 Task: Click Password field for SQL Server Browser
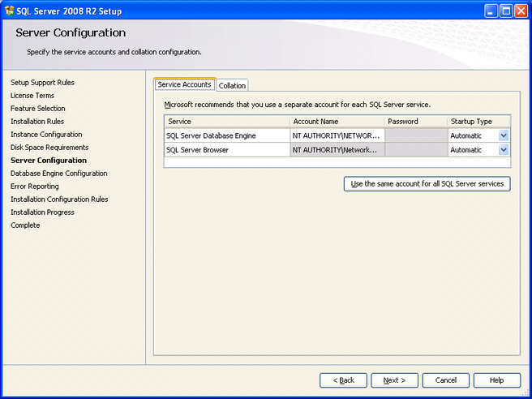point(415,150)
